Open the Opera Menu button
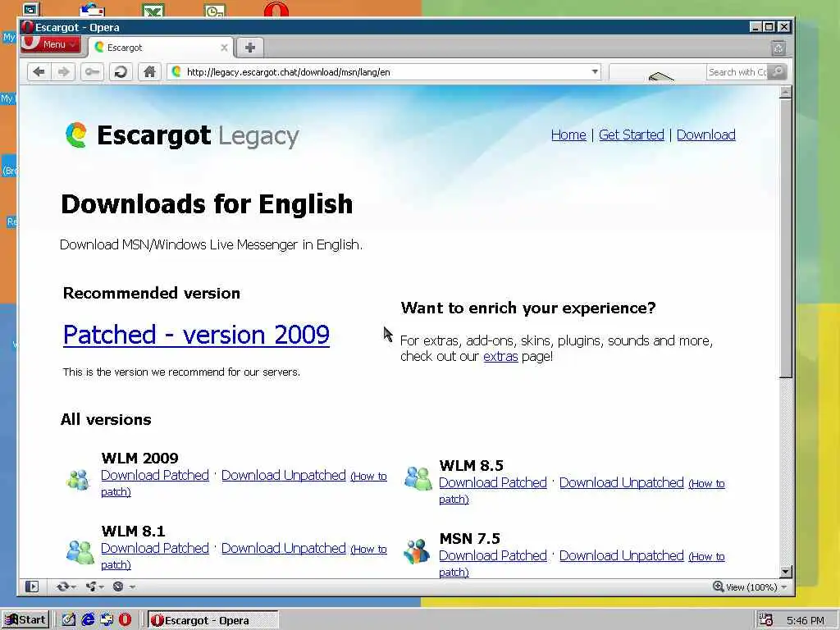This screenshot has height=630, width=840. point(51,44)
